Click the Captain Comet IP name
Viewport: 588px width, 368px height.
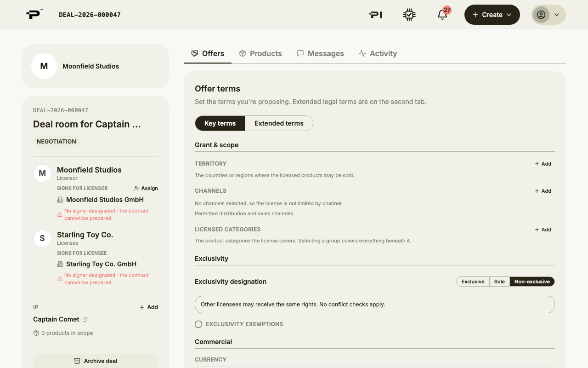(x=56, y=319)
